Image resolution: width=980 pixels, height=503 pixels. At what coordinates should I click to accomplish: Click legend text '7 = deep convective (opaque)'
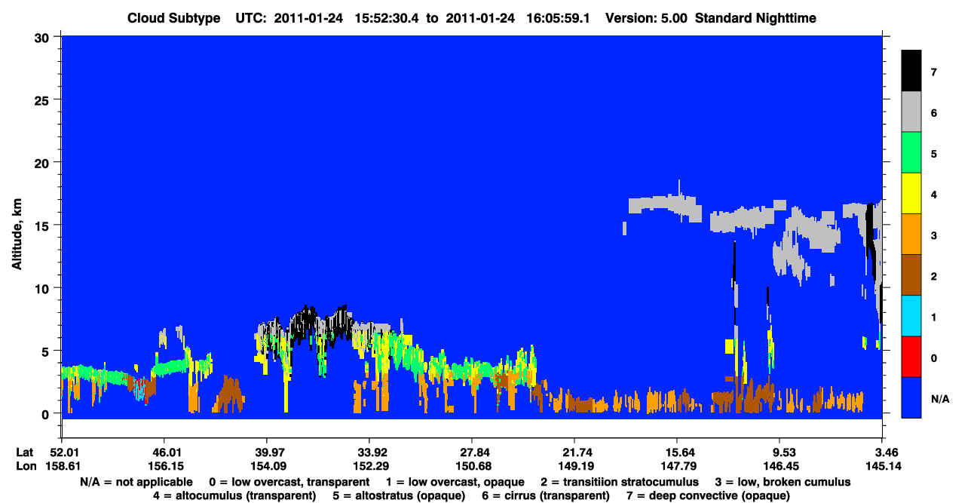pos(708,495)
